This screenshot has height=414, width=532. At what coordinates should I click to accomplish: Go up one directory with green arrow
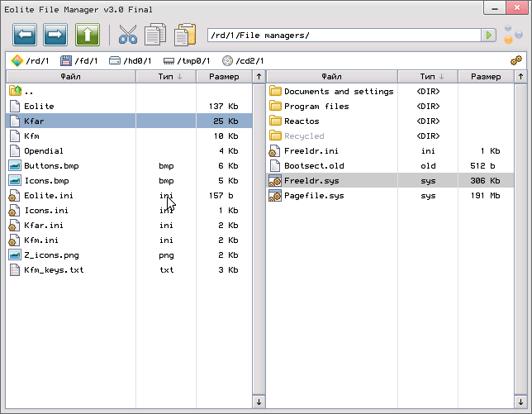tap(88, 35)
